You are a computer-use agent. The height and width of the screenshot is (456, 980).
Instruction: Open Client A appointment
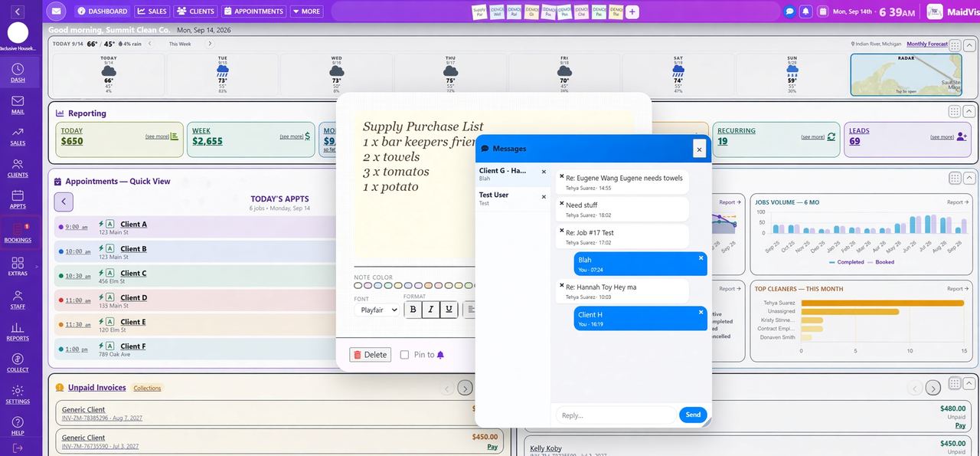(133, 225)
